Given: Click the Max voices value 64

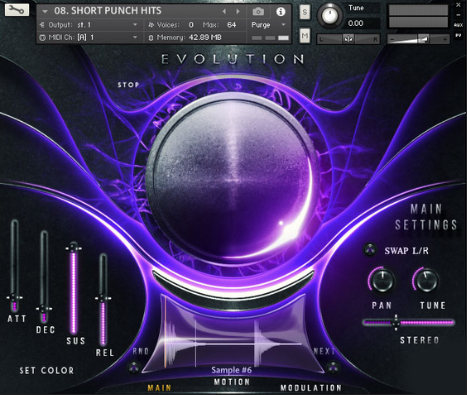Looking at the screenshot, I should coord(231,25).
